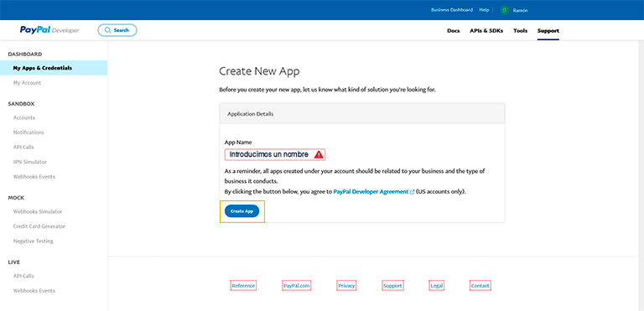Select My Apps & Credentials in sidebar
The width and height of the screenshot is (644, 311).
pos(54,68)
